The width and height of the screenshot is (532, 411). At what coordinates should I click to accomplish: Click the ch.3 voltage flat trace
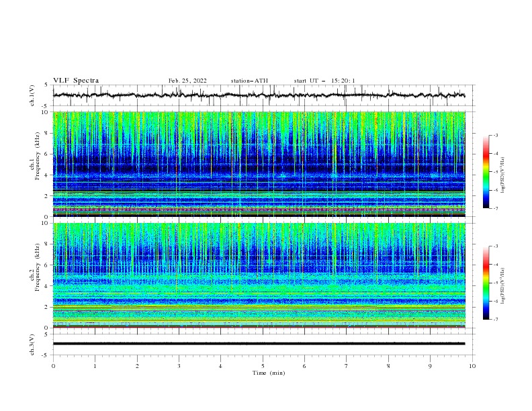(259, 344)
